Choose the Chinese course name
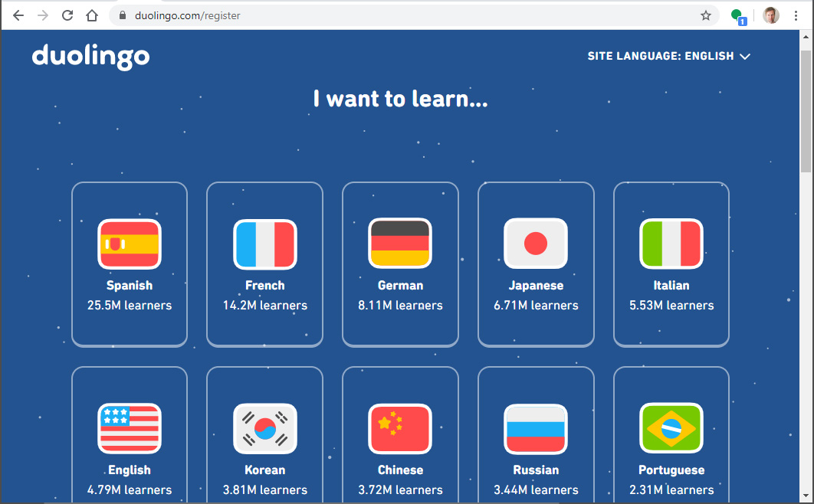 point(400,470)
